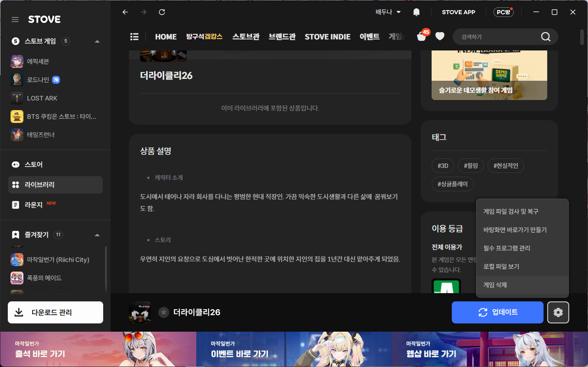This screenshot has height=367, width=588.
Task: Click the #싱글플레이 tag
Action: pyautogui.click(x=453, y=184)
